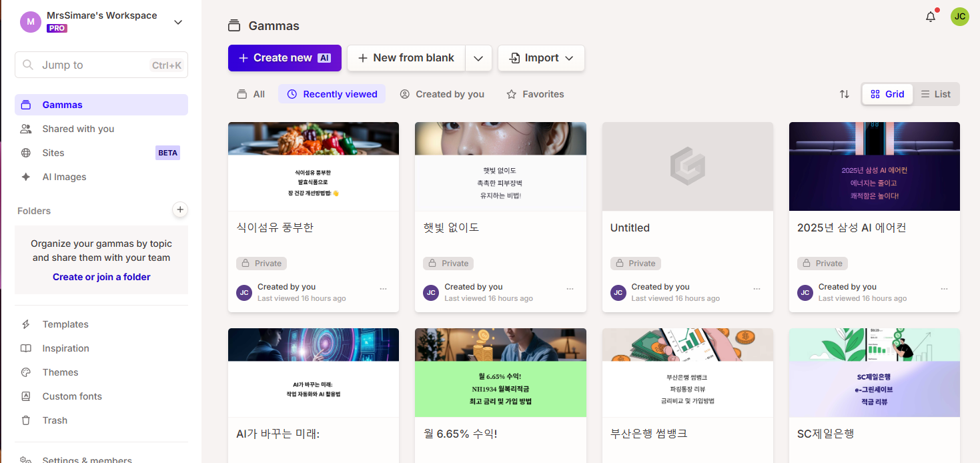Open Themes in the sidebar
The width and height of the screenshot is (980, 463).
[101, 372]
